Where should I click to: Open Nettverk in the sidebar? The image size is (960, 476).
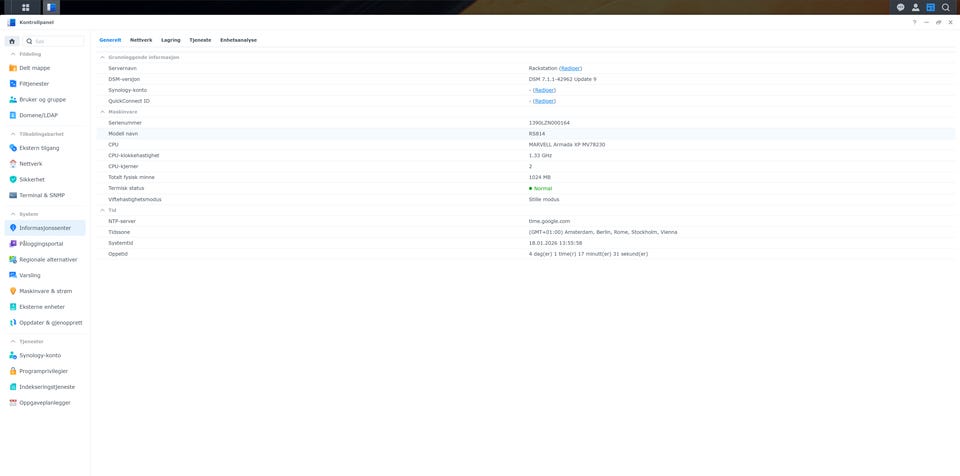45,164
